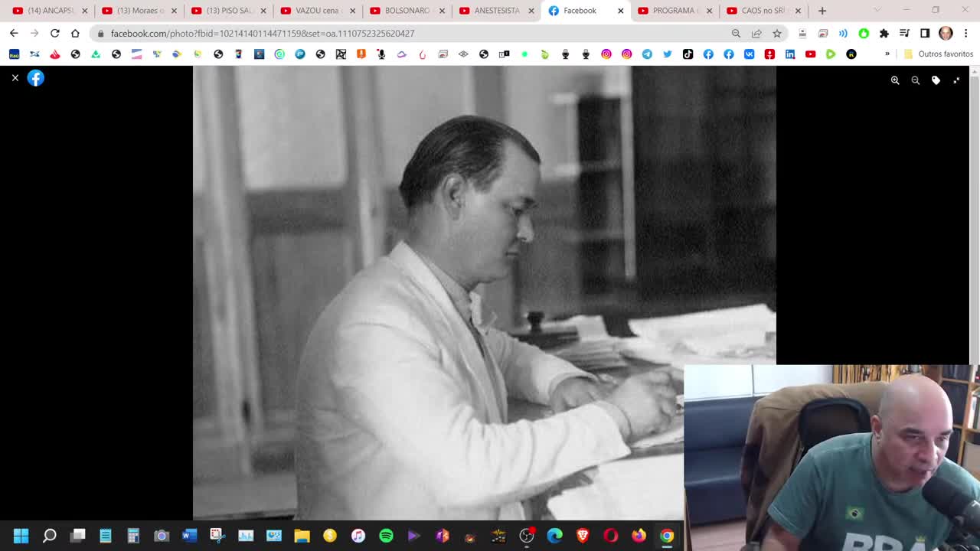This screenshot has height=551, width=980.
Task: Open TikTok bookmark
Action: pos(688,54)
